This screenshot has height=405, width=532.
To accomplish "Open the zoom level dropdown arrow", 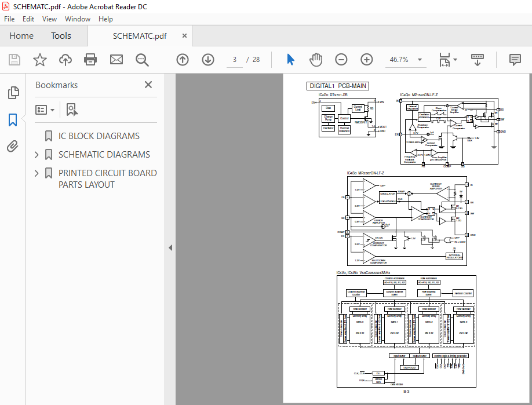I will click(420, 60).
